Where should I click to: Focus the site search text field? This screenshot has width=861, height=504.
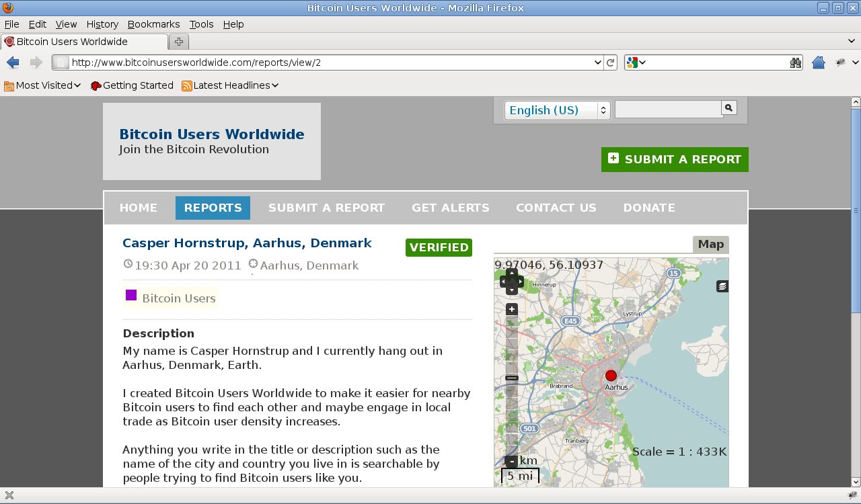click(668, 109)
